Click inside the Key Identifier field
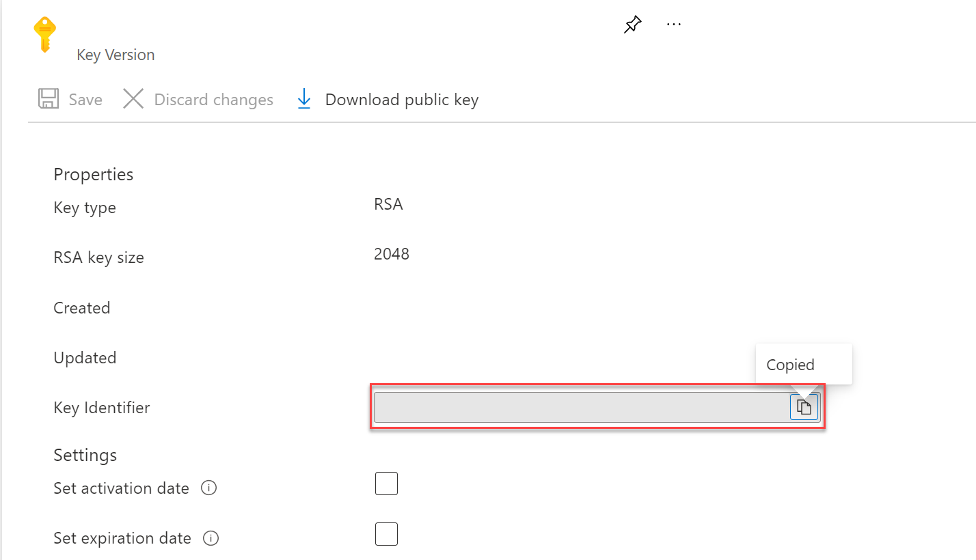Screen dimensions: 976x560 click(x=581, y=407)
